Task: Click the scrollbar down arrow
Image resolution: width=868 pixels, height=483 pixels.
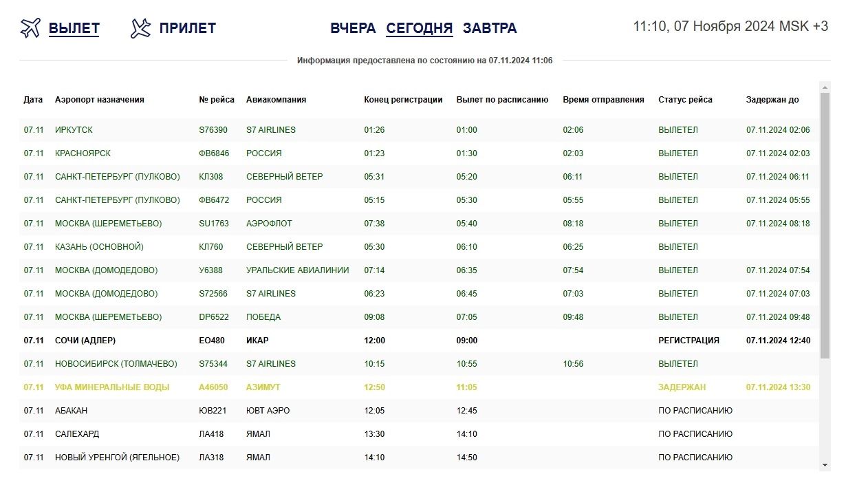Action: coord(825,465)
